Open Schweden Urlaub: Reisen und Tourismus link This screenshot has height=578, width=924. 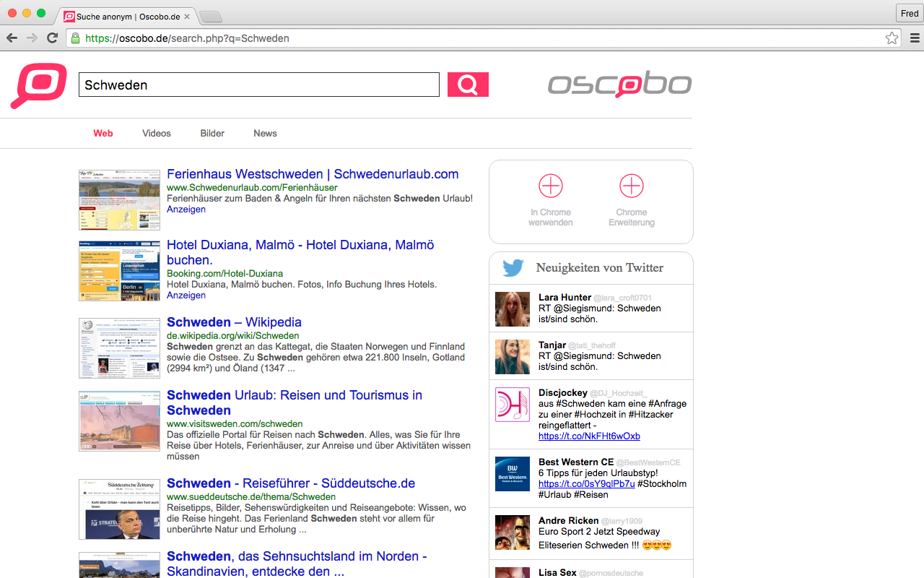click(x=295, y=403)
